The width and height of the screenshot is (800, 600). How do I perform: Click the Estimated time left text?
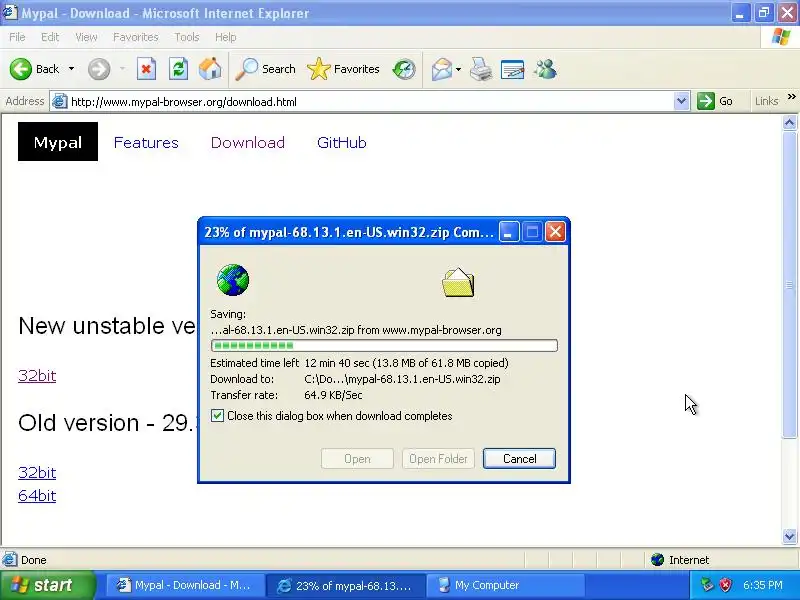pos(255,363)
